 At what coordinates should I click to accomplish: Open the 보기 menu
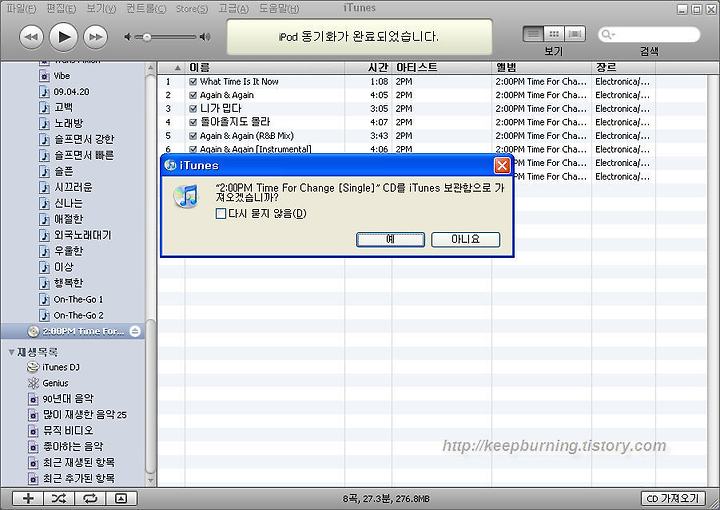101,8
